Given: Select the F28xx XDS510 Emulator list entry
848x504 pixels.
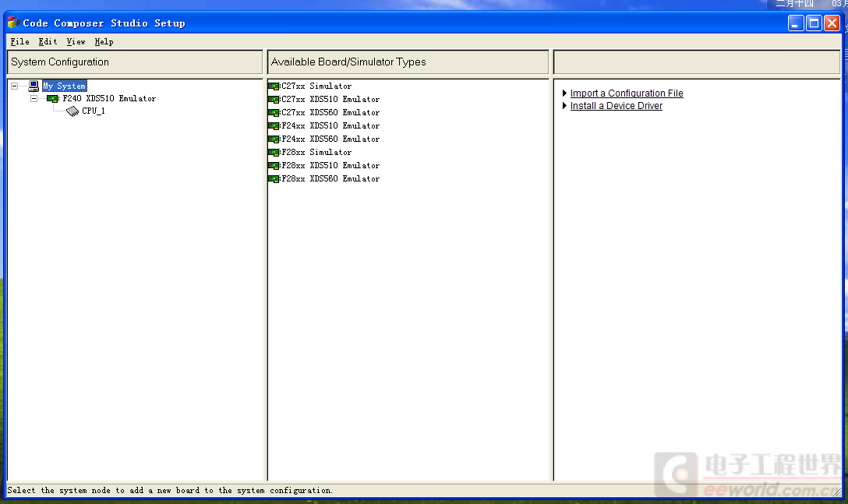Looking at the screenshot, I should click(330, 165).
